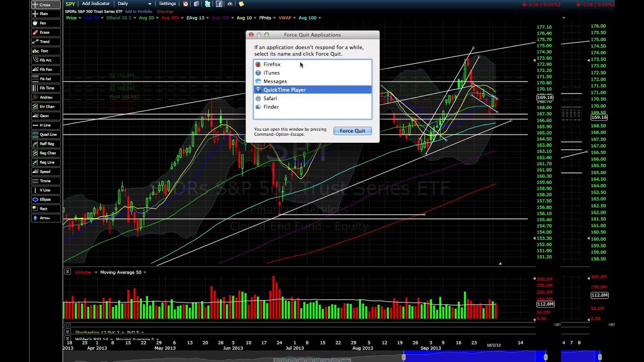Select the Andrew pitchfork tool
Viewport: 644px width, 362px height.
coord(45,97)
